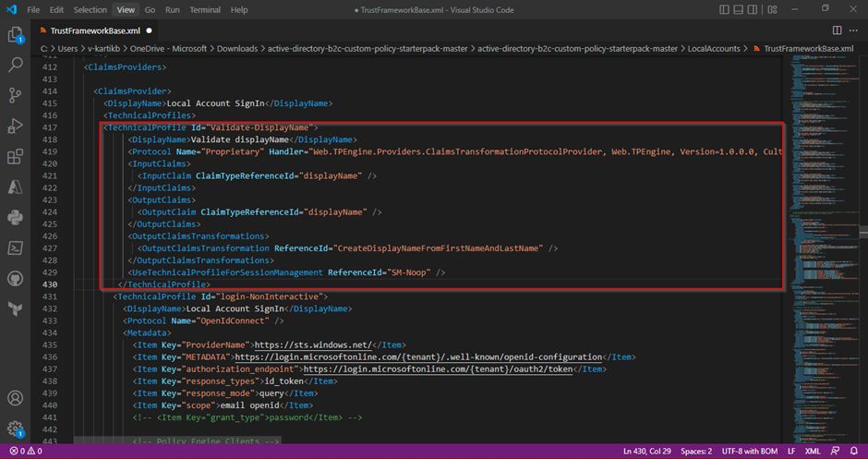Image resolution: width=868 pixels, height=459 pixels.
Task: Click the Spaces: 2 indentation status item
Action: [696, 452]
